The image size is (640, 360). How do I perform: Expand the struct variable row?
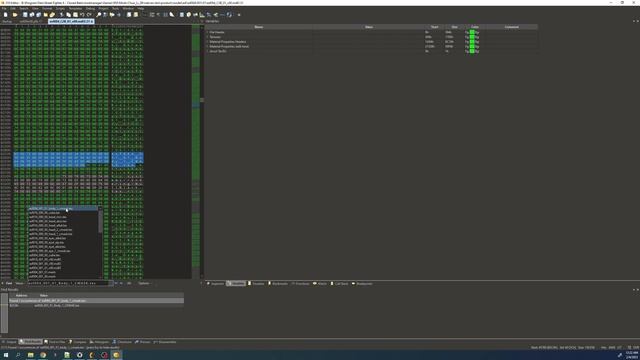207,51
